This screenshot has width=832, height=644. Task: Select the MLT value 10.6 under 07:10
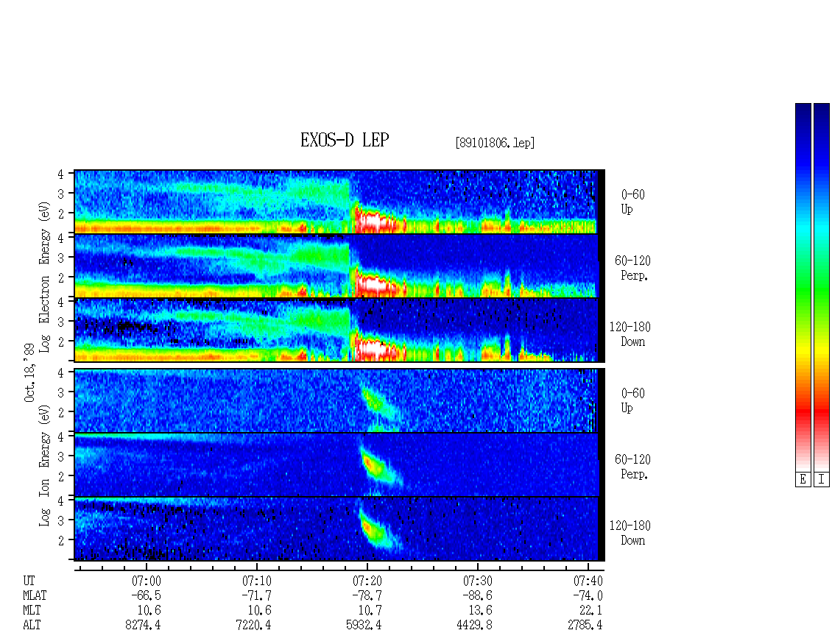click(x=259, y=611)
